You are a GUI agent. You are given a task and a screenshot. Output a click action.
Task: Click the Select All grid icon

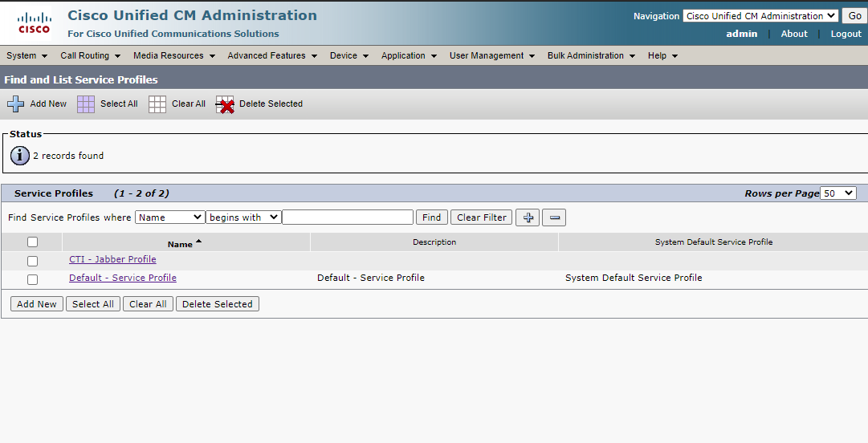point(86,104)
